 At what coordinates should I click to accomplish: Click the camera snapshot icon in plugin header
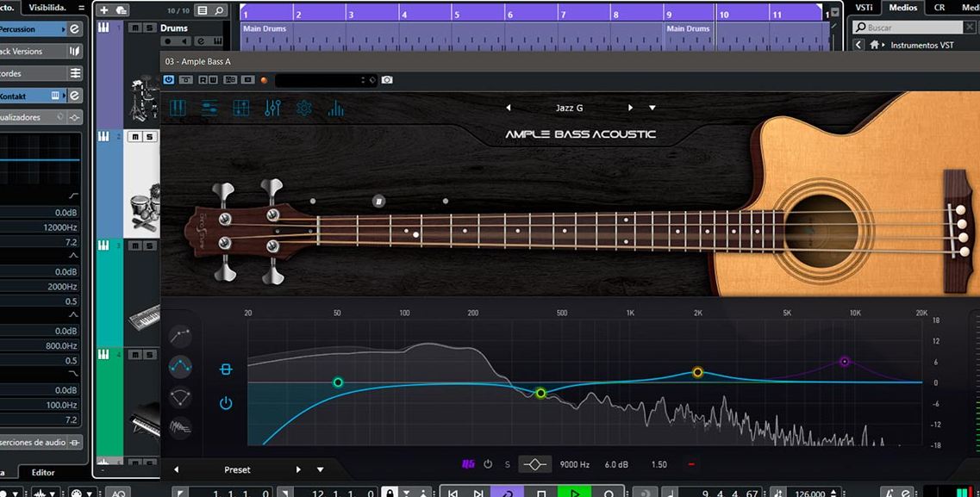(387, 79)
